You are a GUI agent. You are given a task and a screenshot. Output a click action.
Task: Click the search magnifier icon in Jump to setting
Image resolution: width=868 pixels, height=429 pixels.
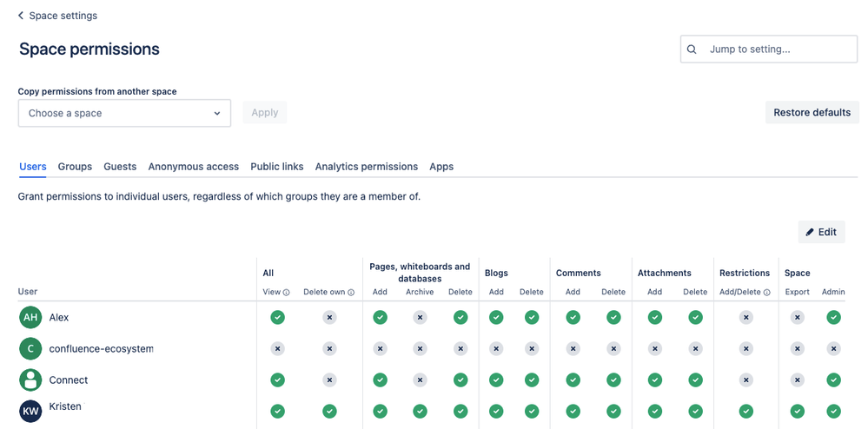coord(692,49)
